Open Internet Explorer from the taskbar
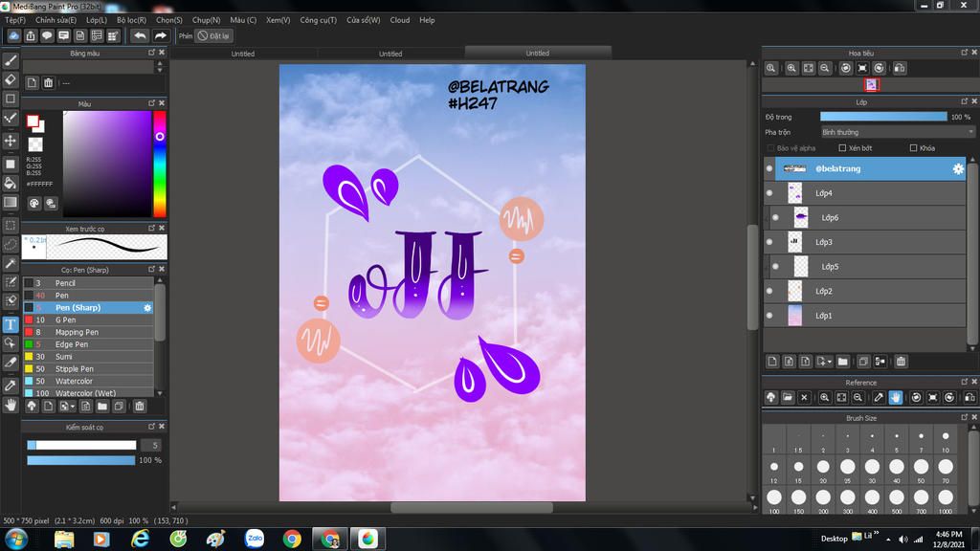Image resolution: width=980 pixels, height=551 pixels. point(140,539)
